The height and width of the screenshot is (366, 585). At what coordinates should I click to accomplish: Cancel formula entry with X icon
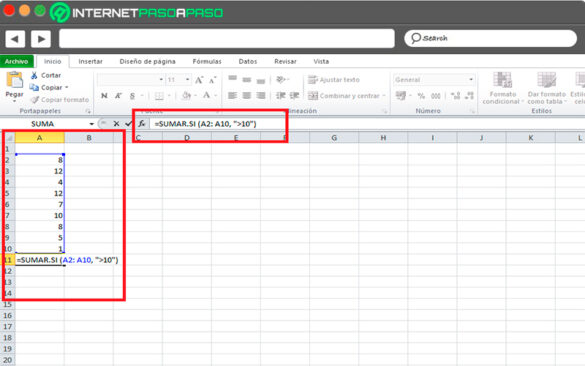[x=116, y=123]
